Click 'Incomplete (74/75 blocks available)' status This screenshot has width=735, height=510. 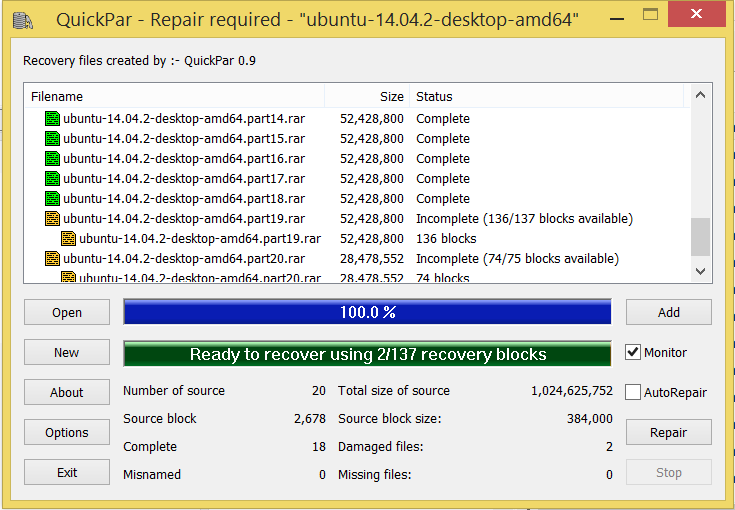coord(518,258)
